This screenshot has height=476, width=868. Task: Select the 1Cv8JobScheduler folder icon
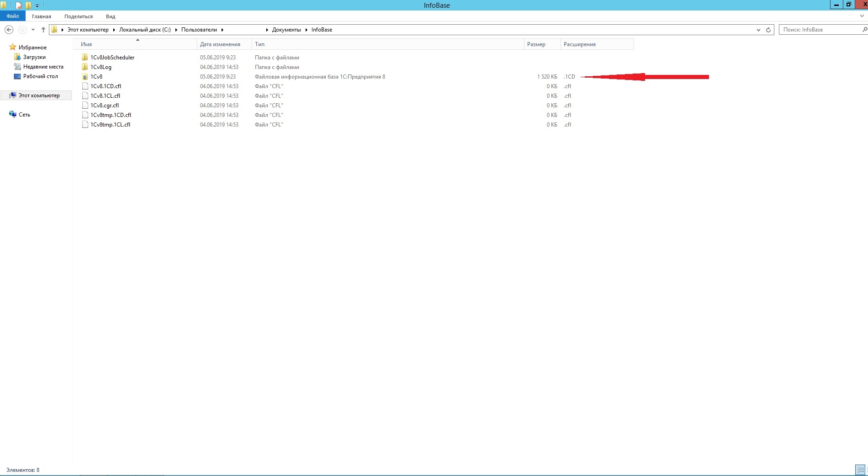click(x=85, y=57)
